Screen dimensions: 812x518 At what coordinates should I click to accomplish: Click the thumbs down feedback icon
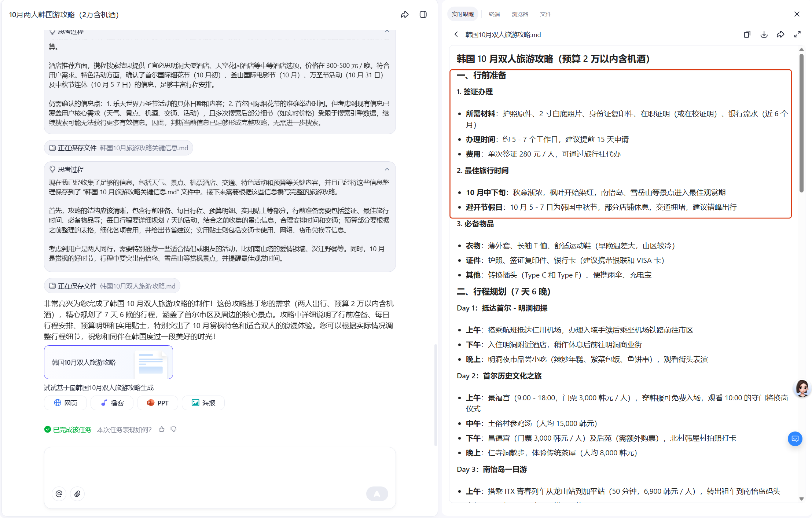pyautogui.click(x=174, y=429)
